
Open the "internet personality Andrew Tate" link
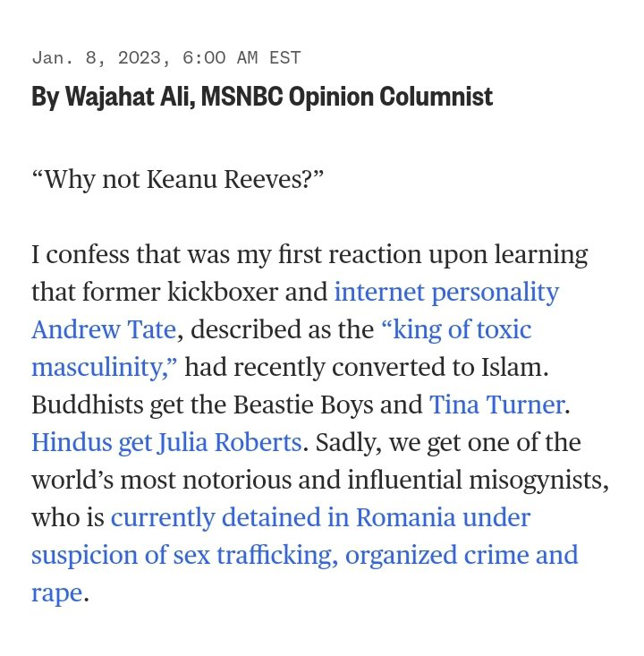click(446, 293)
